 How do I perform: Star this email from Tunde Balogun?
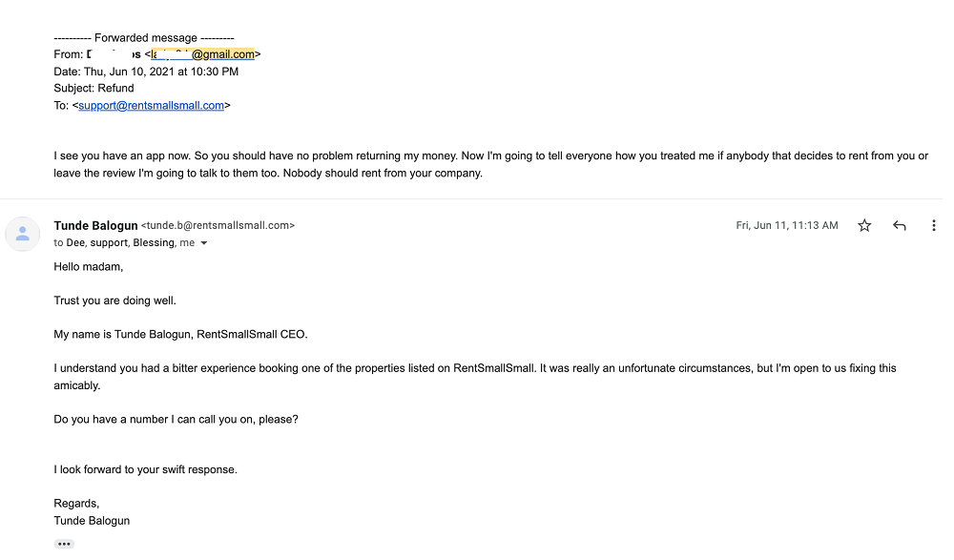click(864, 226)
